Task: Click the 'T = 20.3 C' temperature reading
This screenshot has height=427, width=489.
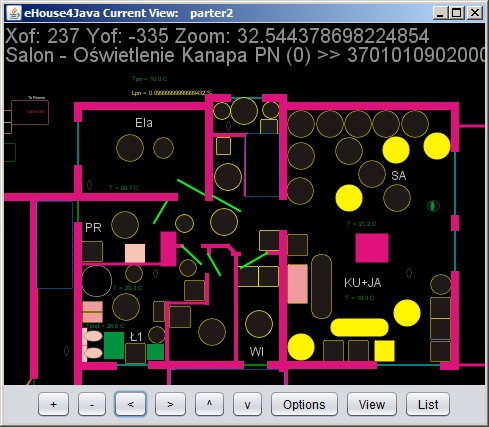Action: [x=128, y=288]
